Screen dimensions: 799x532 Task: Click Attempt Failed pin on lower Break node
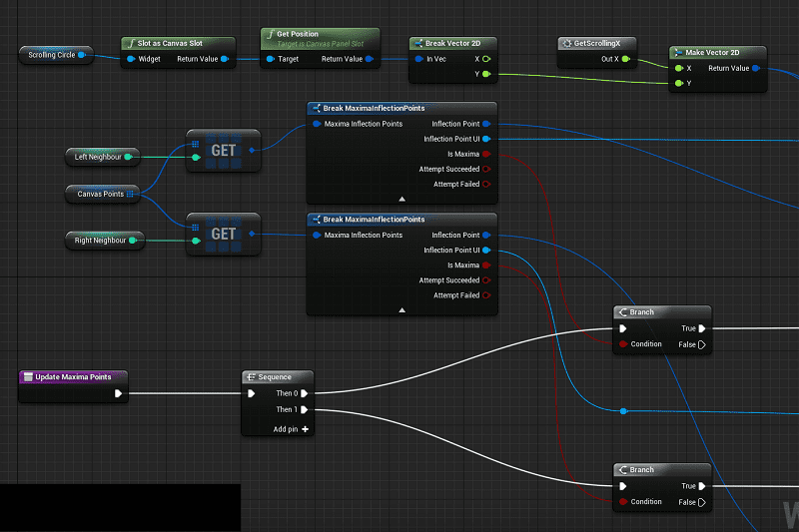(486, 295)
